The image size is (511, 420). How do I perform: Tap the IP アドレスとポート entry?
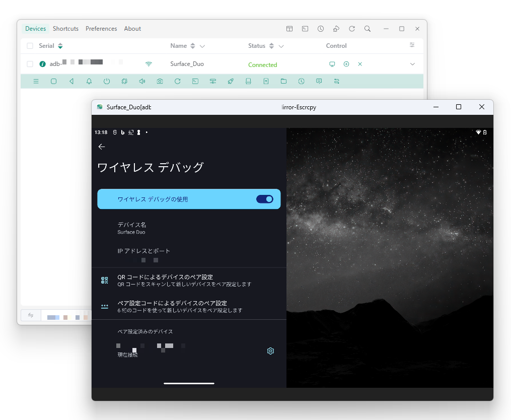coord(189,255)
